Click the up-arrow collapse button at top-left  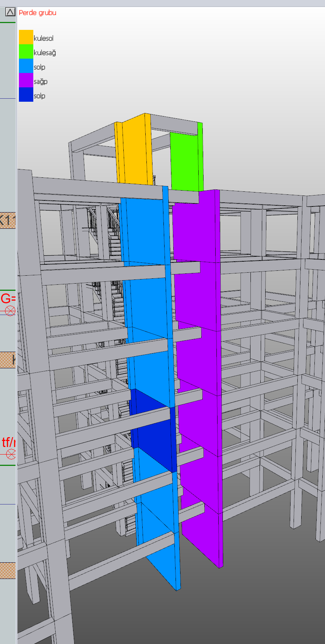click(x=10, y=12)
